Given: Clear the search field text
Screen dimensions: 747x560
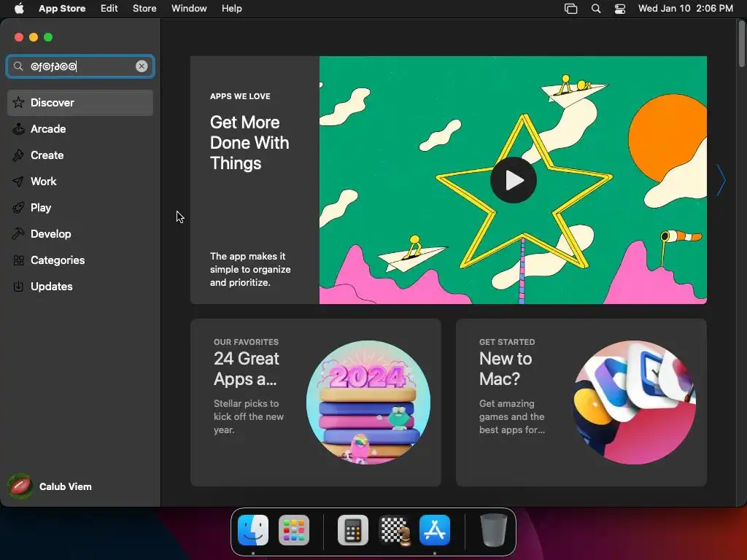Looking at the screenshot, I should (x=142, y=66).
